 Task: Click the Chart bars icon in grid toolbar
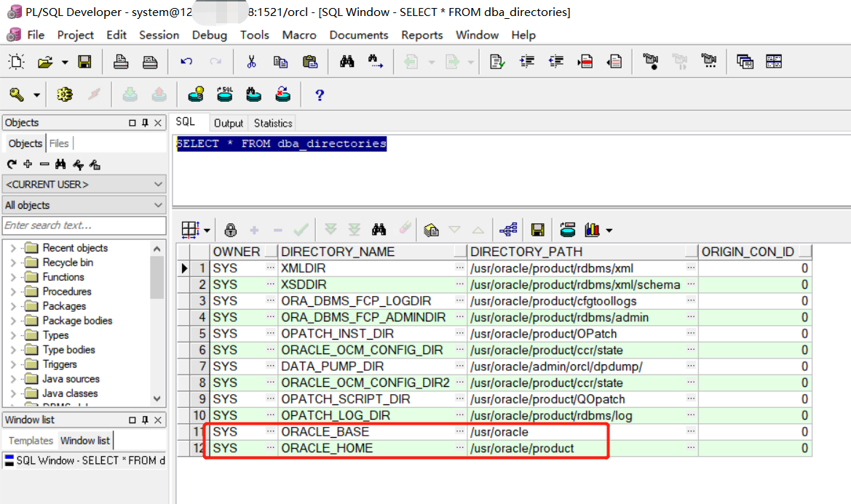(x=592, y=230)
